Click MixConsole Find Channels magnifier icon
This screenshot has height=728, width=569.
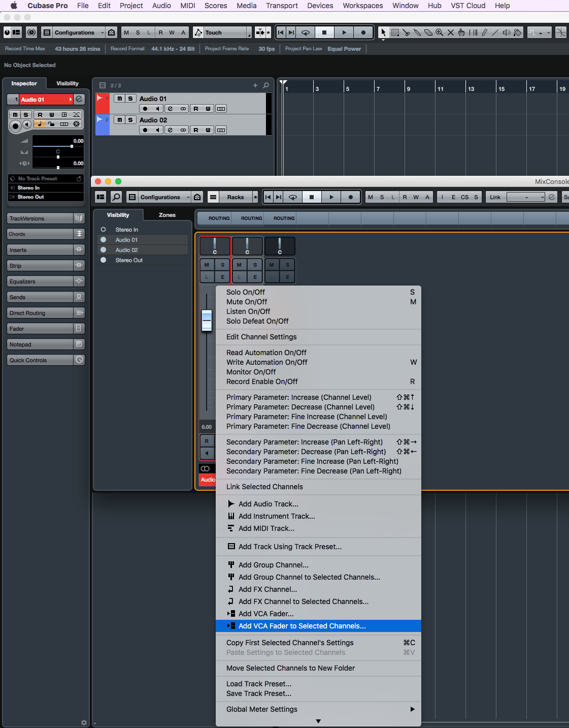pyautogui.click(x=116, y=197)
